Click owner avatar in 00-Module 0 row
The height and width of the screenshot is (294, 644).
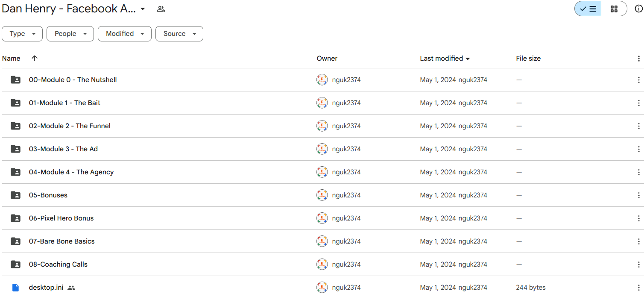tap(322, 80)
